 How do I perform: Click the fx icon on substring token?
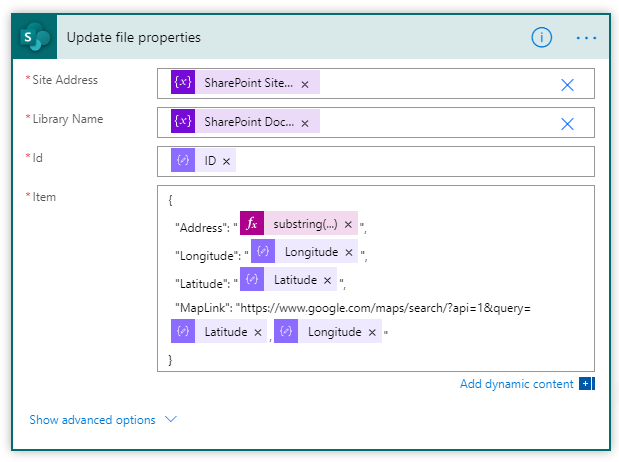tap(252, 224)
